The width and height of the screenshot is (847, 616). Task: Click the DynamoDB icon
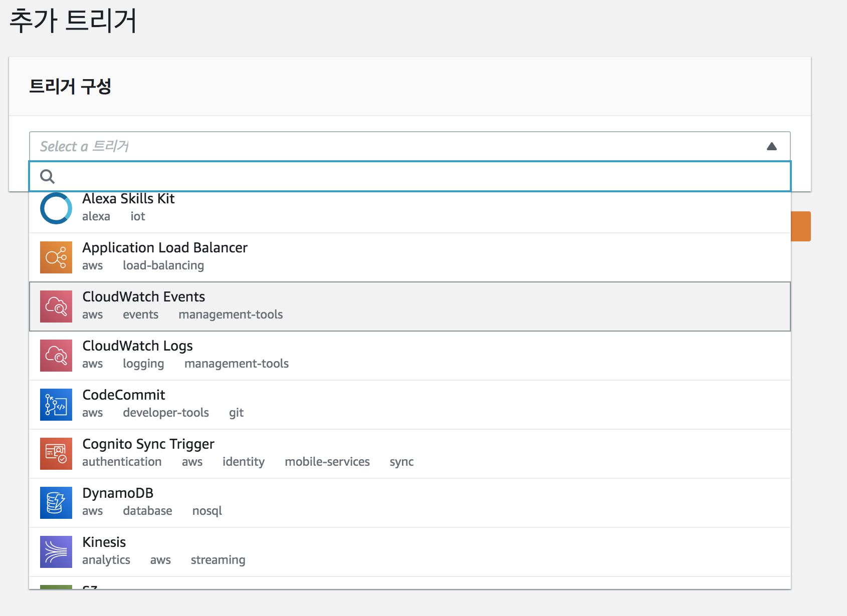point(56,503)
